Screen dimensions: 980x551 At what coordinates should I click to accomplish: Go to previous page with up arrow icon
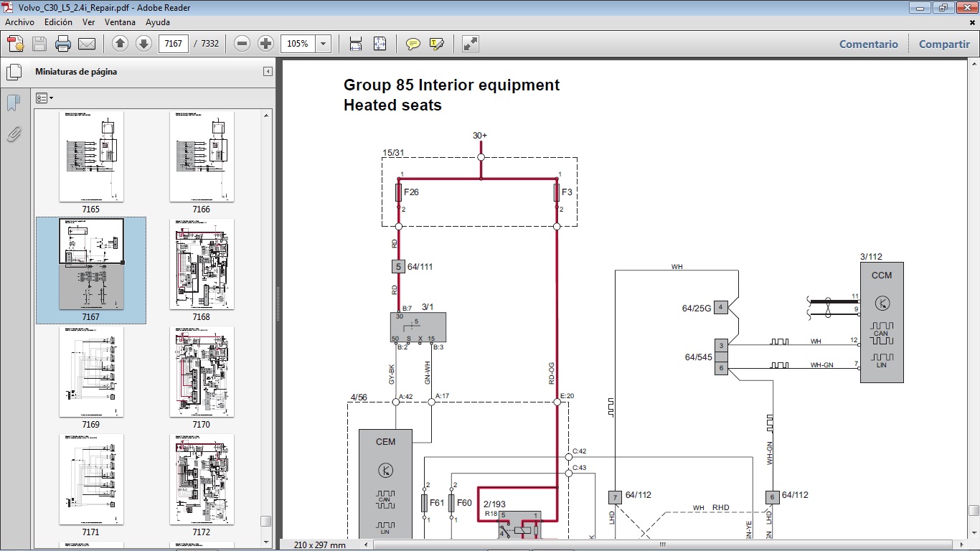[x=120, y=43]
